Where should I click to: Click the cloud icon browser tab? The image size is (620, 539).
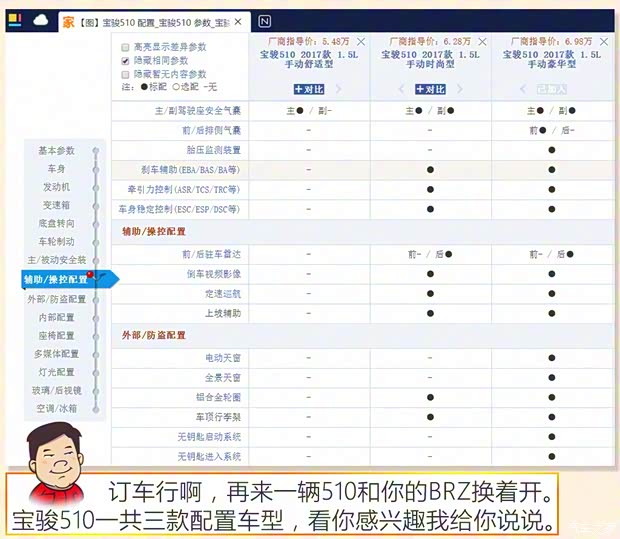tap(41, 20)
